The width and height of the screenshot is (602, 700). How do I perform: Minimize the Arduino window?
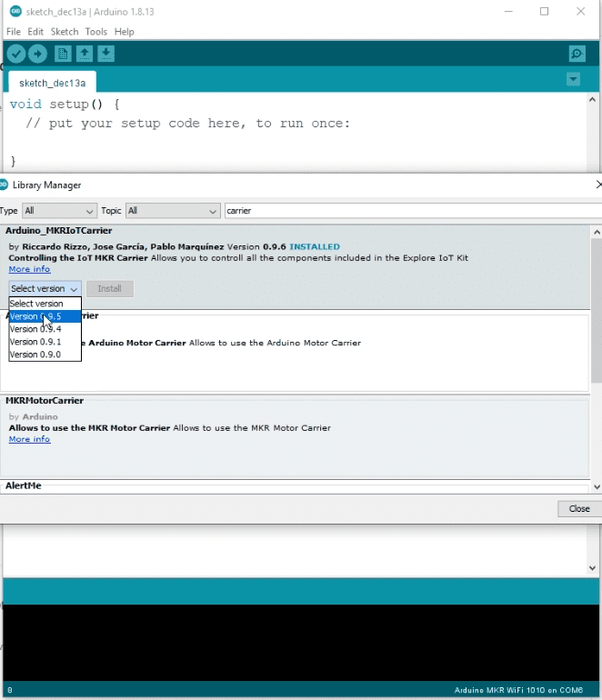click(x=508, y=11)
